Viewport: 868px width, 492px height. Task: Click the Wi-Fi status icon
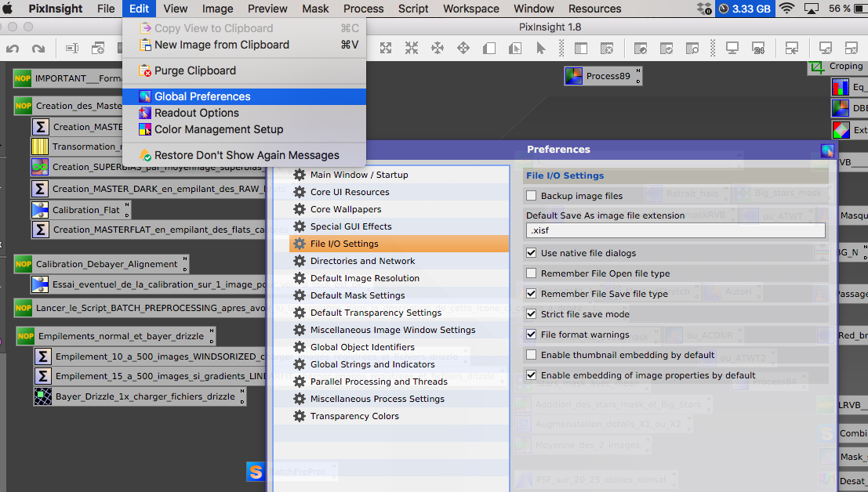(786, 9)
